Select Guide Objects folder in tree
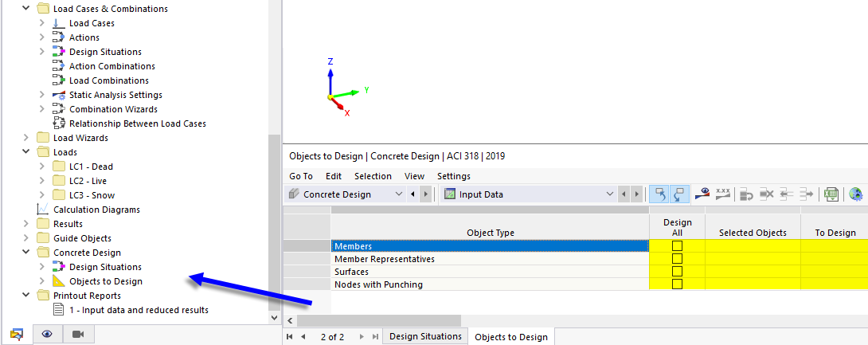The height and width of the screenshot is (345, 868). click(82, 238)
